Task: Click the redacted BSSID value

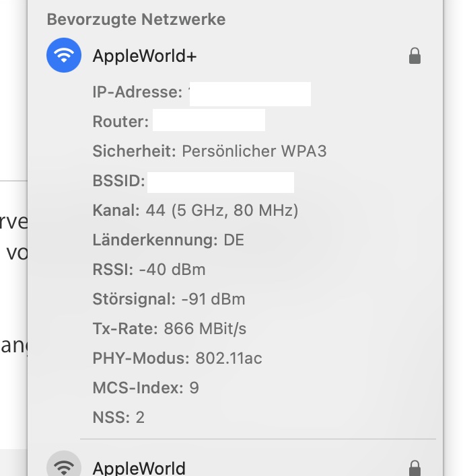Action: 221,182
